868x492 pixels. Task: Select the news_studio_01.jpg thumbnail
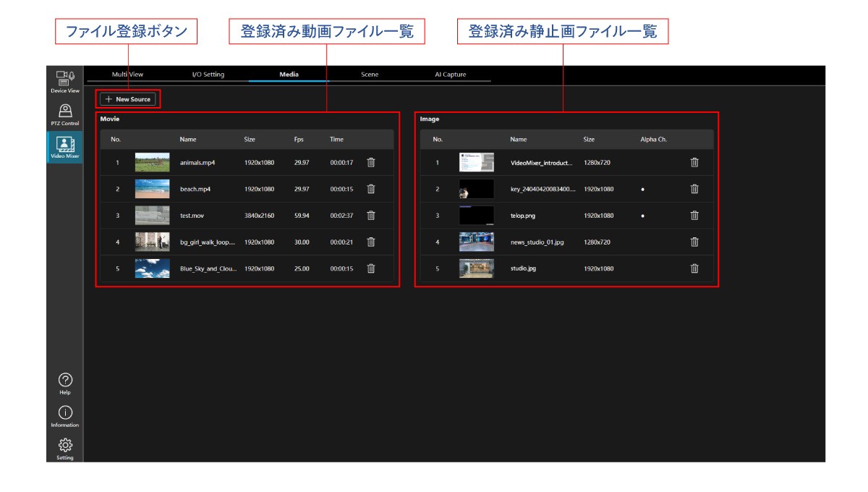[x=476, y=242]
